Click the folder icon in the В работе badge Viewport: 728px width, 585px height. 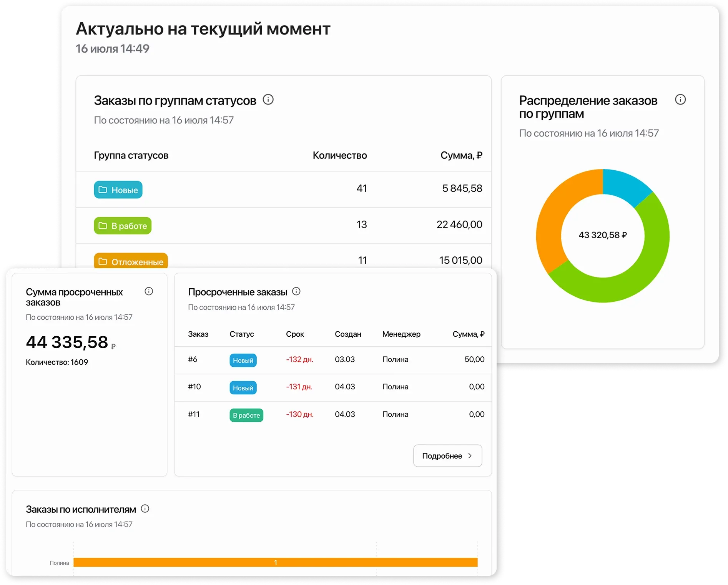[x=102, y=226]
